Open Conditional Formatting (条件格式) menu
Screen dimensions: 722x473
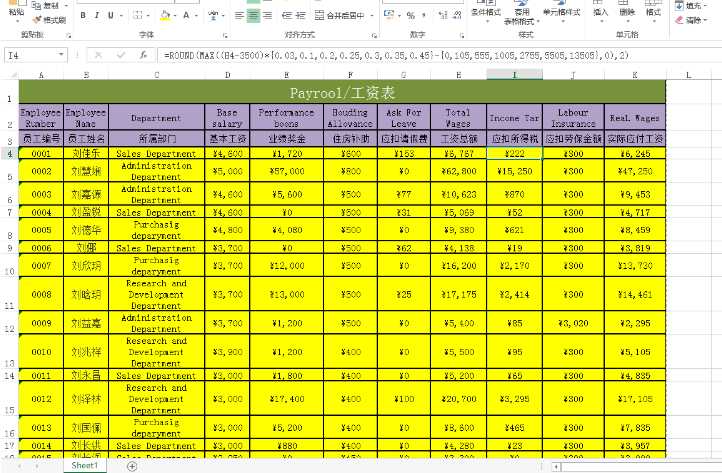[x=486, y=12]
